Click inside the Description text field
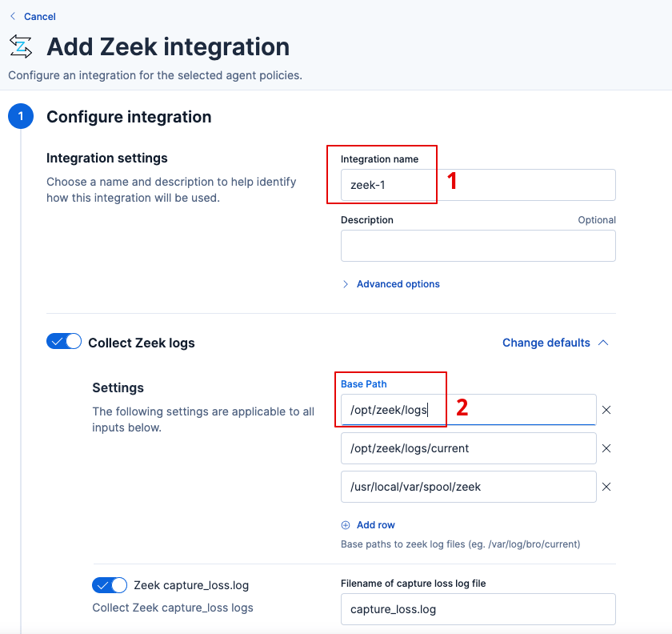Screen dimensions: 672x634 [x=478, y=246]
